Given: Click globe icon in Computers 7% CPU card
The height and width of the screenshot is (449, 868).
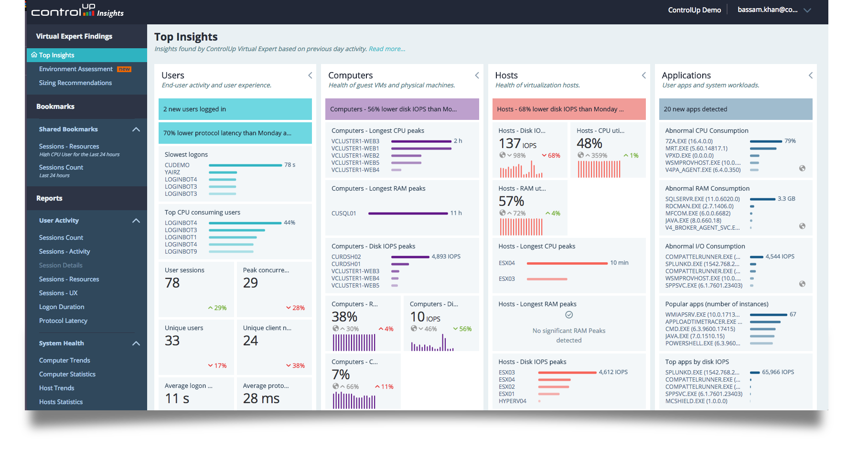Looking at the screenshot, I should pos(336,386).
